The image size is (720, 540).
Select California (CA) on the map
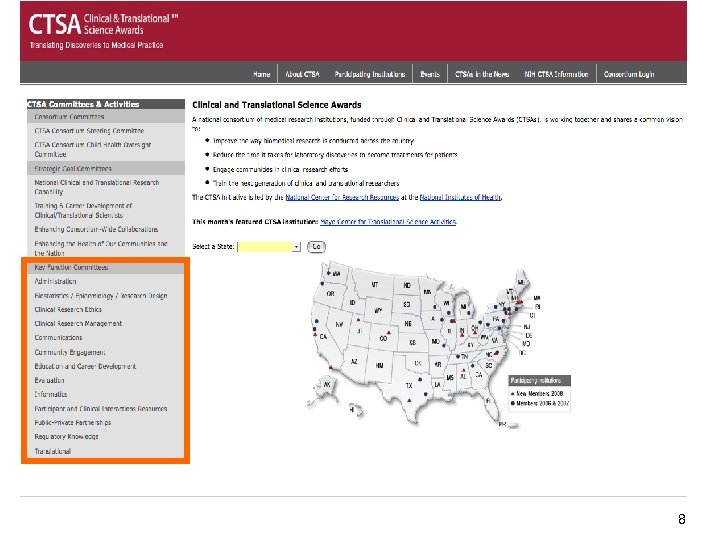[323, 337]
